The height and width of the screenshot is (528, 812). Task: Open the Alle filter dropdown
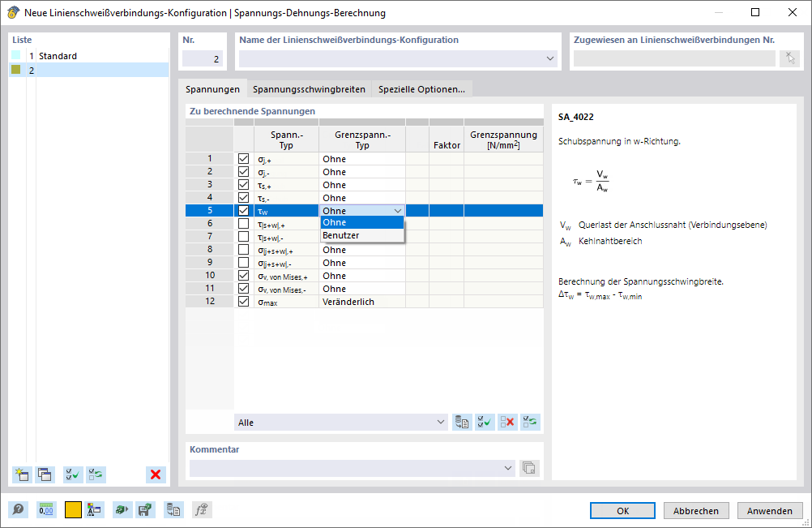tap(440, 423)
